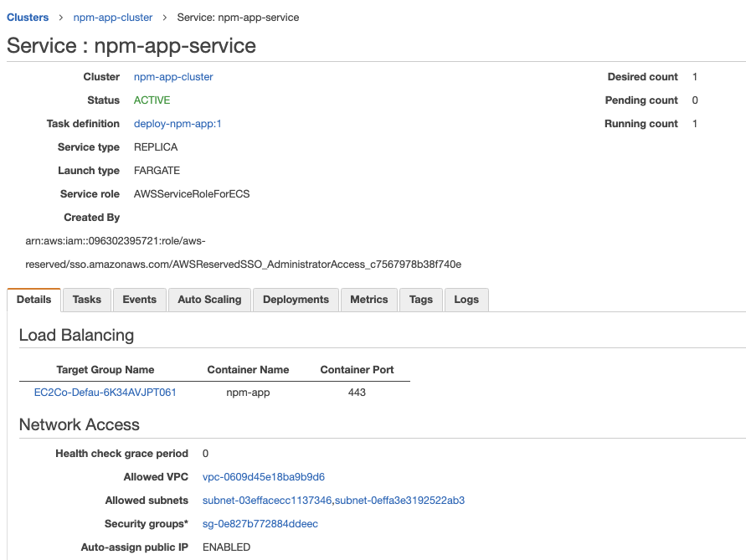
Task: Click the Container Name column header
Action: [248, 369]
